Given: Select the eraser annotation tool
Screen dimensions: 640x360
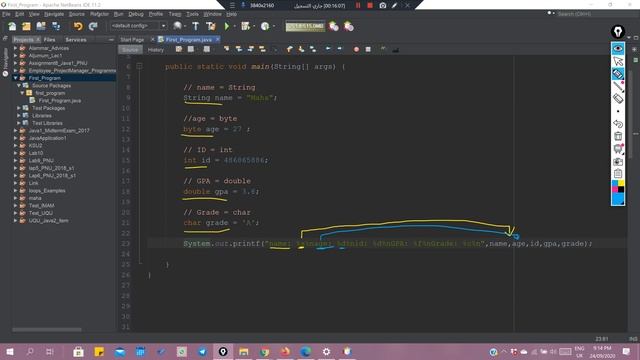Looking at the screenshot, I should (618, 98).
